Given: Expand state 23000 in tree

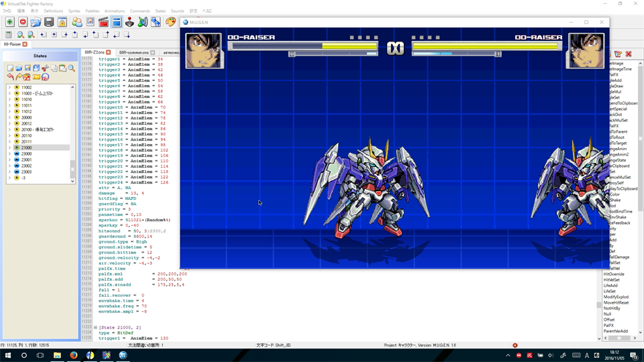Looking at the screenshot, I should (x=9, y=154).
